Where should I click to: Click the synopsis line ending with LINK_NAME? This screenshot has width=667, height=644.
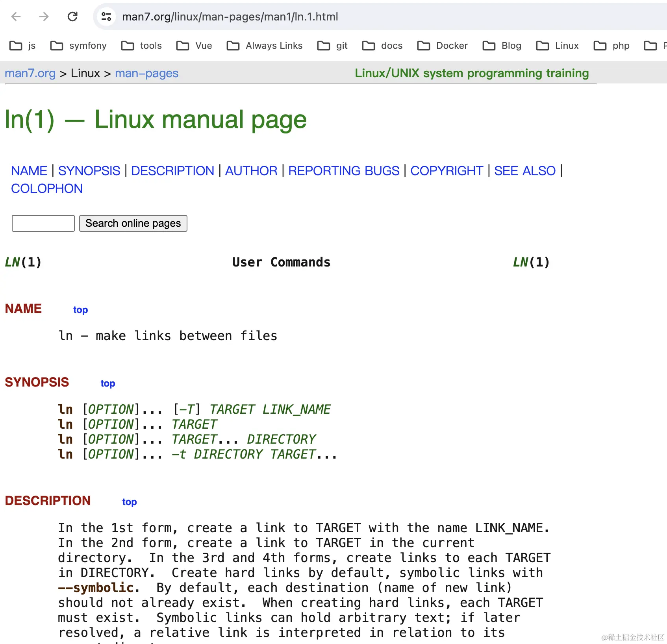point(195,409)
